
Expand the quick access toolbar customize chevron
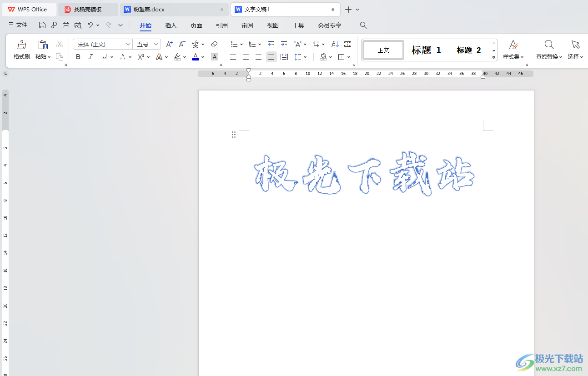(x=121, y=25)
